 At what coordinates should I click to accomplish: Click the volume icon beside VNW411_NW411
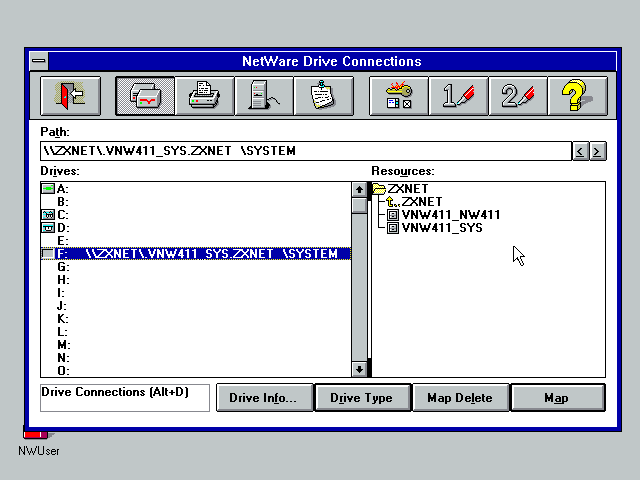point(393,215)
